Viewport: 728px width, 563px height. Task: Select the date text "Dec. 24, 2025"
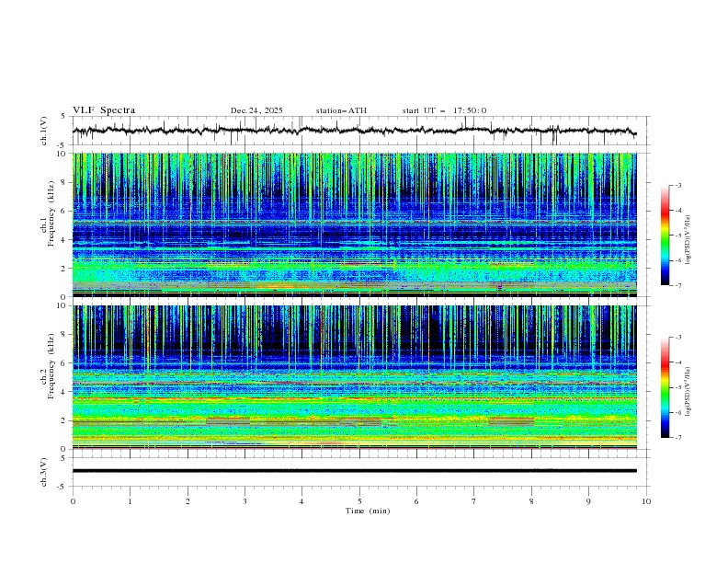click(x=256, y=110)
